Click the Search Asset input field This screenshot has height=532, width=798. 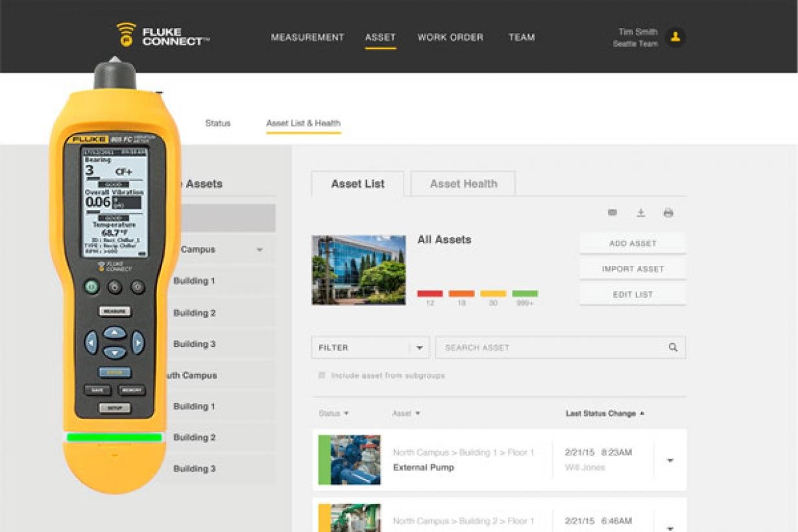tap(551, 348)
